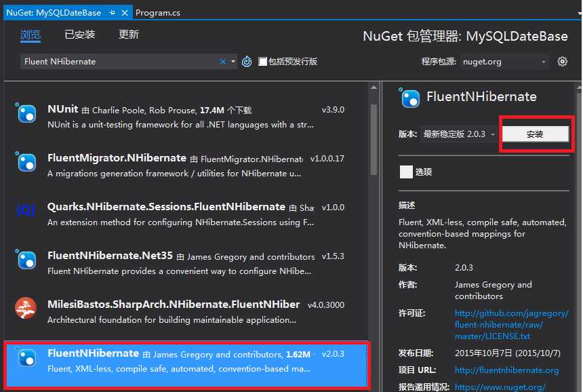Open package source settings gear
This screenshot has height=392, width=583.
point(562,61)
